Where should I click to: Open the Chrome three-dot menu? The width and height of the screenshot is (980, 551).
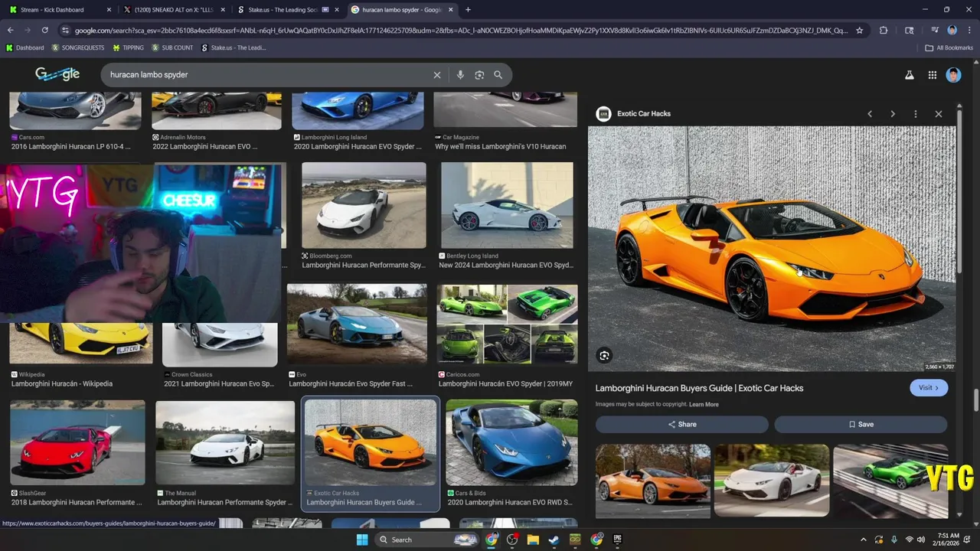[x=969, y=31]
